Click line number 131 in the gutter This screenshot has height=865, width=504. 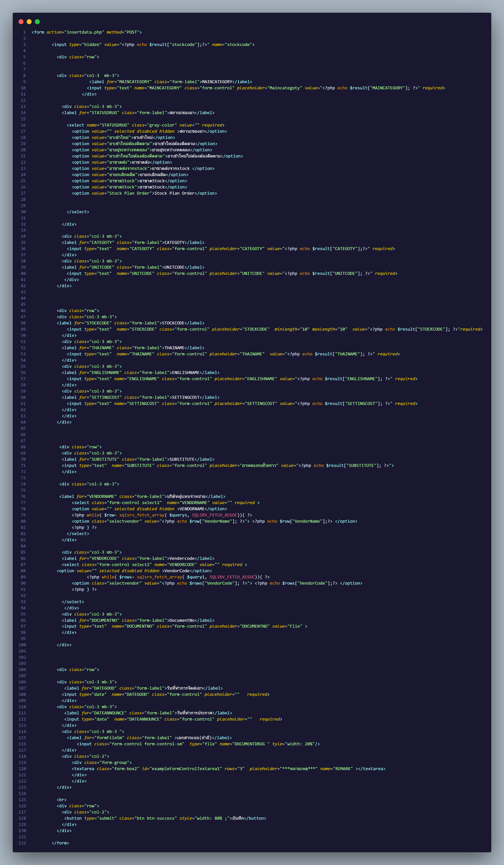click(x=22, y=836)
